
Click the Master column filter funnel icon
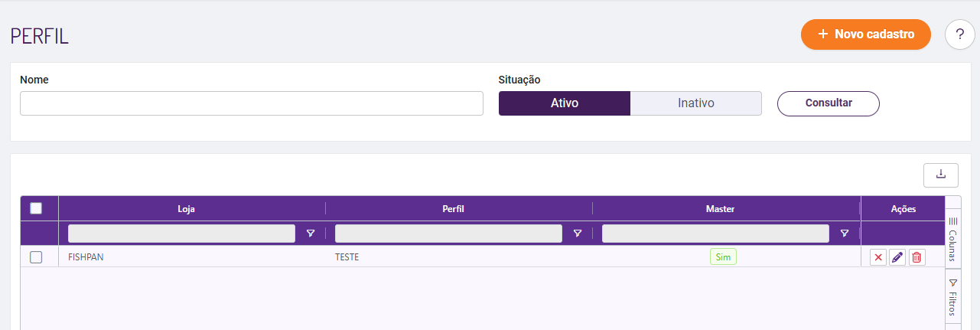coord(845,234)
